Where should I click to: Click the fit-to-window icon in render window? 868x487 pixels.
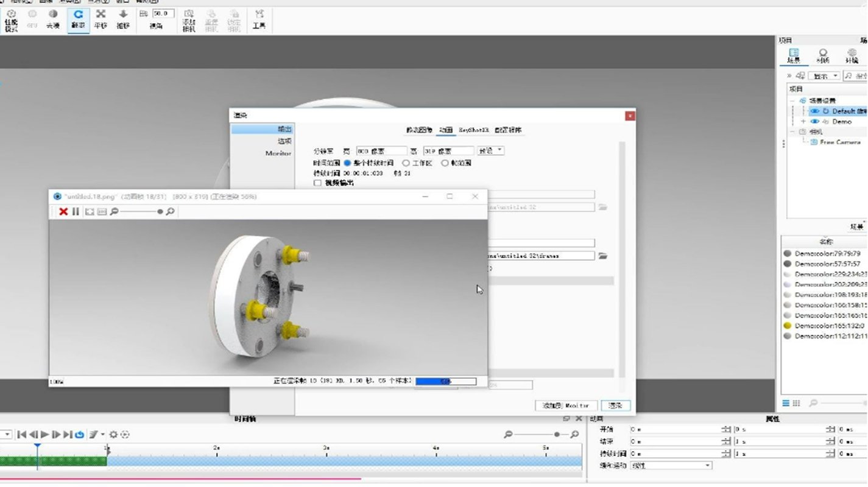pyautogui.click(x=90, y=211)
